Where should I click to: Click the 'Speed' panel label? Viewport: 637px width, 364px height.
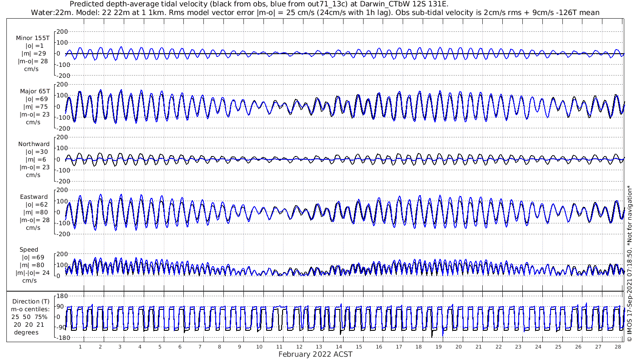click(29, 249)
